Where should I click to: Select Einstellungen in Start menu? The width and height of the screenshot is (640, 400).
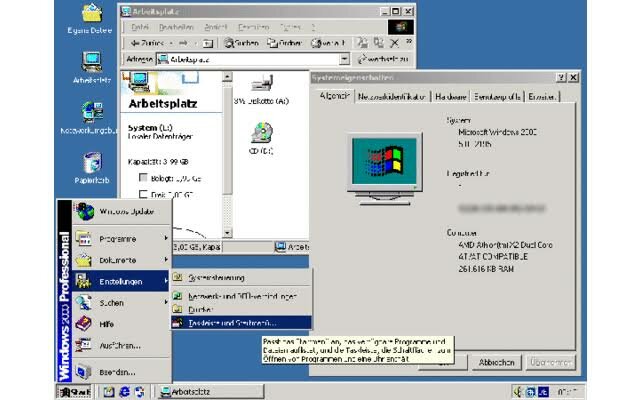click(122, 281)
